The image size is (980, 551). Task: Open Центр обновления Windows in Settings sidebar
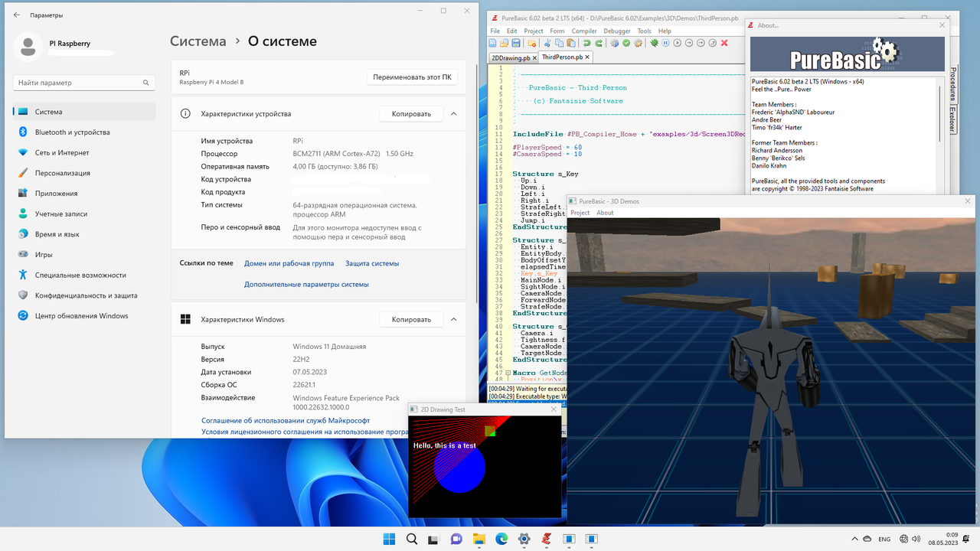(84, 315)
